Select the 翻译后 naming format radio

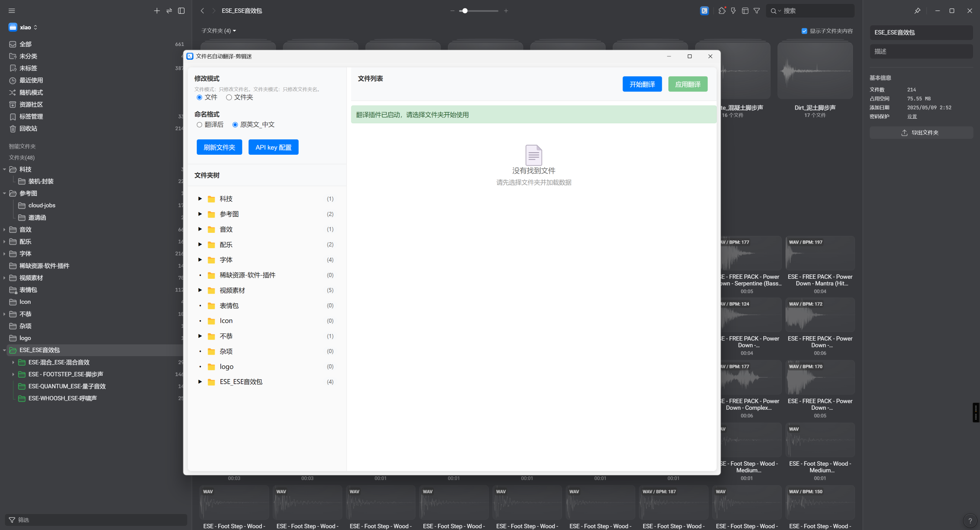[x=199, y=125]
